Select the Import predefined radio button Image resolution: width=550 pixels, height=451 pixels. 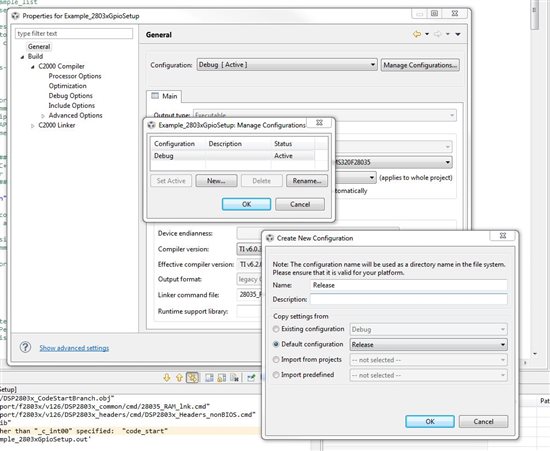276,375
